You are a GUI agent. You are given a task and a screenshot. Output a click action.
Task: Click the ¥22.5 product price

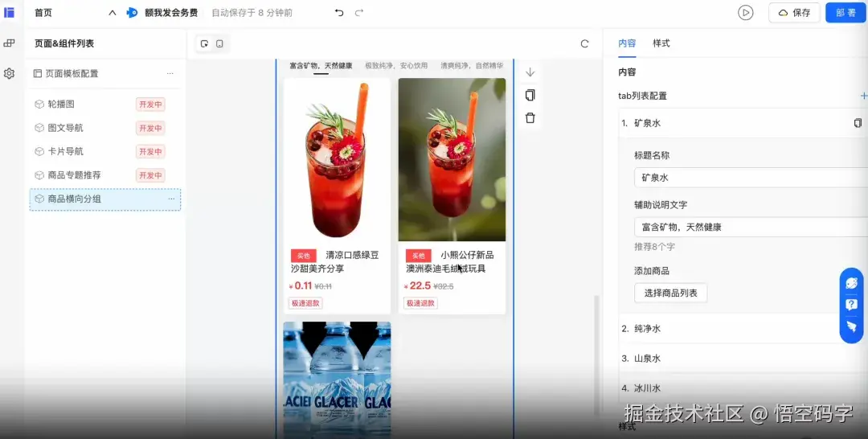(x=417, y=285)
